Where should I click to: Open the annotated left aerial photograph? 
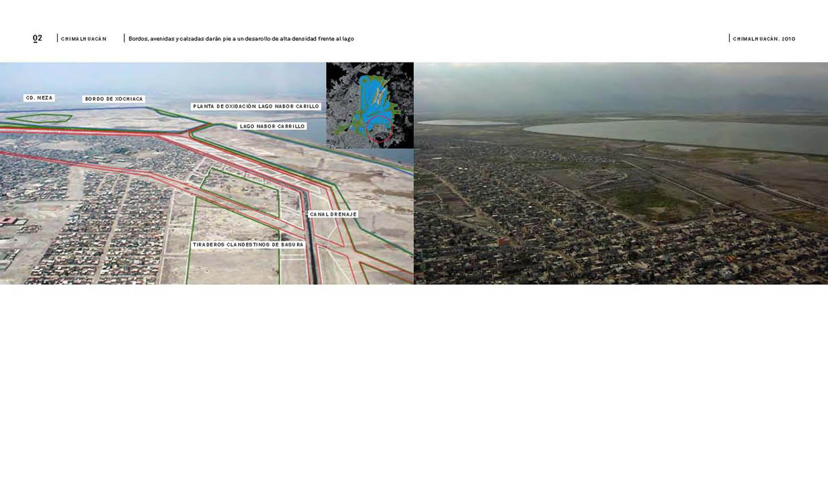[207, 173]
